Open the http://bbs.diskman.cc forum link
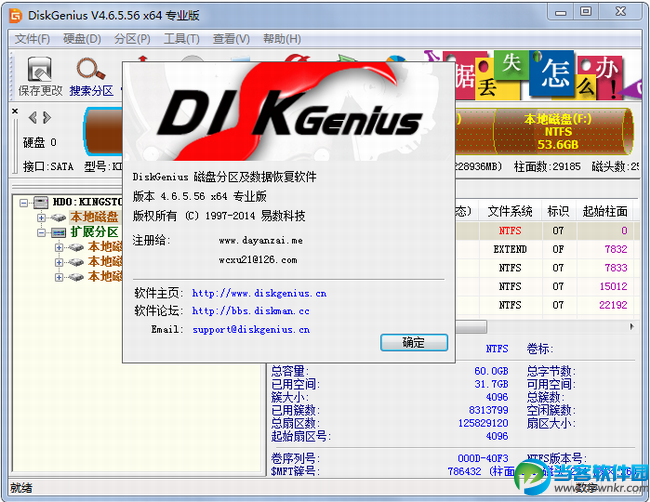This screenshot has width=650, height=502. [x=251, y=311]
